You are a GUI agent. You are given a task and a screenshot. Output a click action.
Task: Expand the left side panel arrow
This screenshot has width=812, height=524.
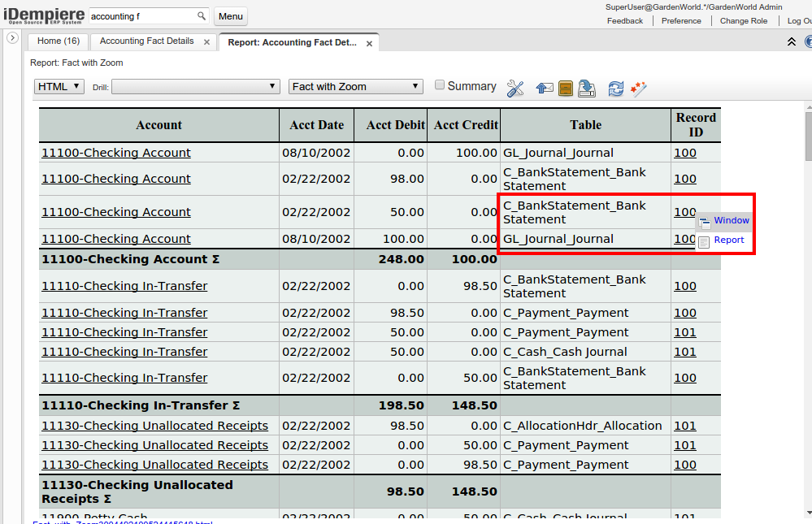[x=12, y=38]
